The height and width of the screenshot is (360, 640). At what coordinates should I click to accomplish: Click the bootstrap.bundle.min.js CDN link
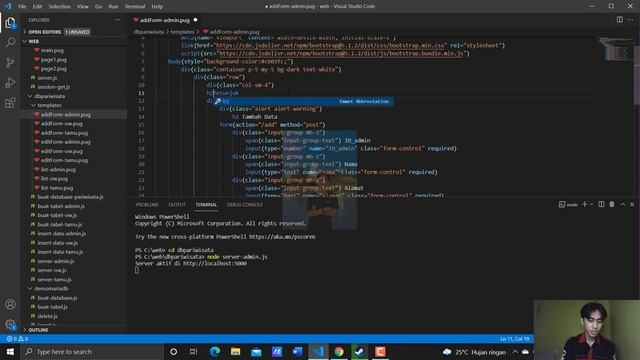[342, 53]
